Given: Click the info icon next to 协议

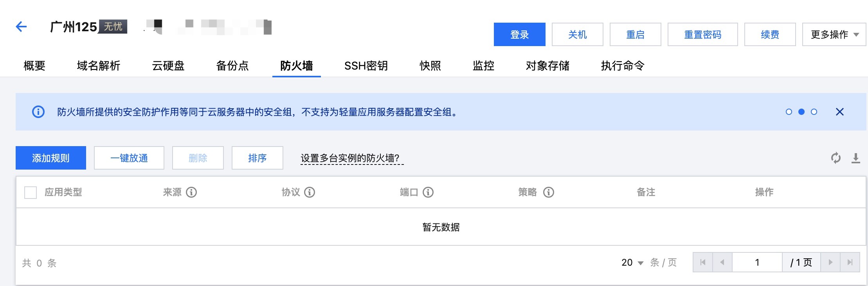Looking at the screenshot, I should pyautogui.click(x=310, y=192).
